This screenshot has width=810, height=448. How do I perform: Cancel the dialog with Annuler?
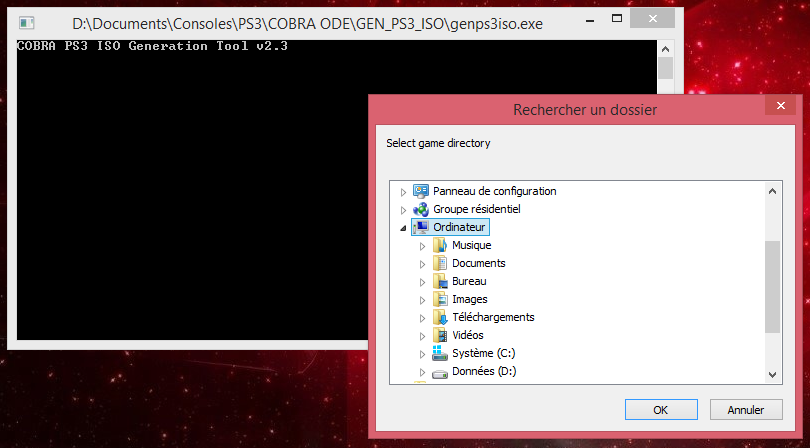[746, 410]
